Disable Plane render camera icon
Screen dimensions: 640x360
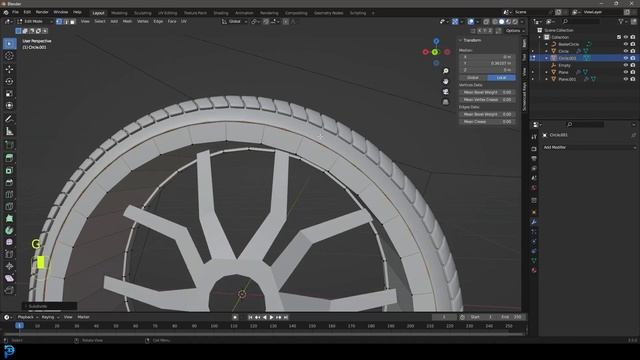(x=633, y=72)
